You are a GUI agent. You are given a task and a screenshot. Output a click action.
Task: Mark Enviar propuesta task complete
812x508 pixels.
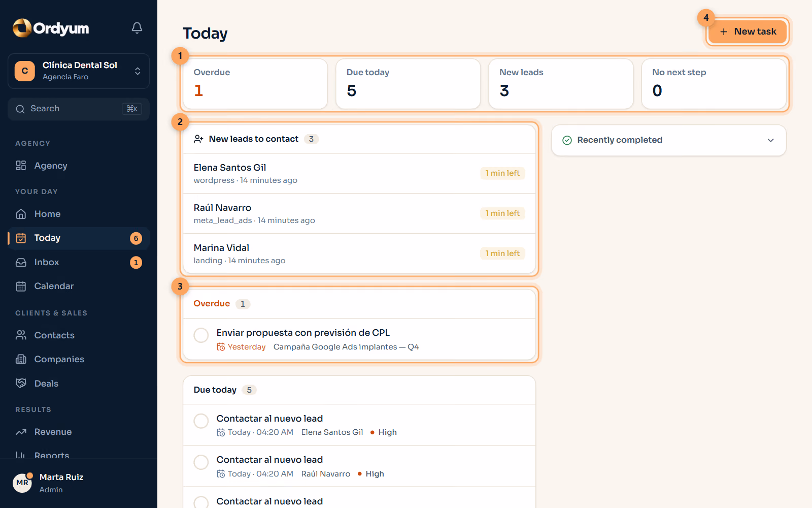[x=201, y=335]
